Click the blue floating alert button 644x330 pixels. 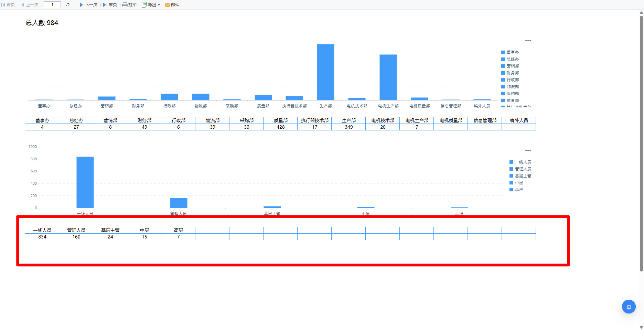pos(629,307)
